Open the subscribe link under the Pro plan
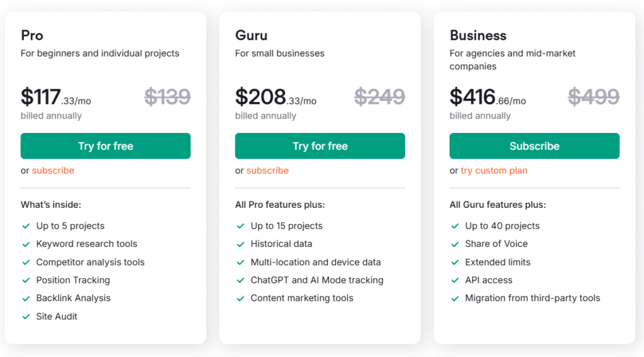Image resolution: width=644 pixels, height=357 pixels. [53, 171]
